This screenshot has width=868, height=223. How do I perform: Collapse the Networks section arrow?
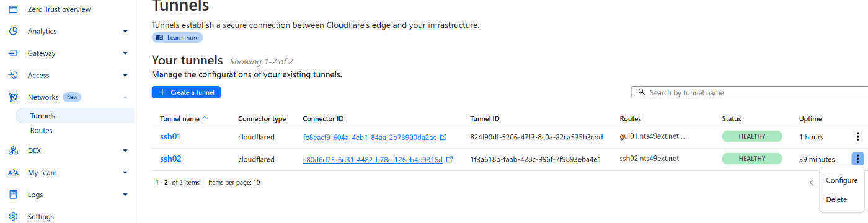[x=125, y=97]
